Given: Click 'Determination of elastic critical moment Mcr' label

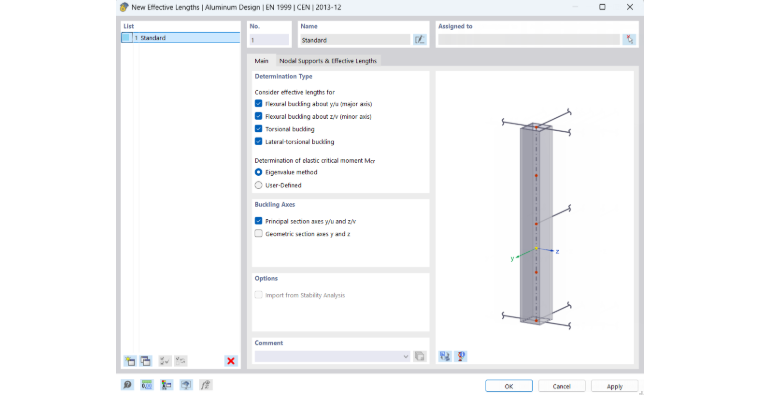Looking at the screenshot, I should [315, 160].
